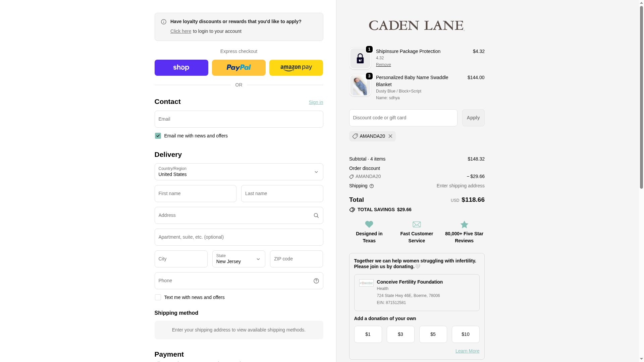The width and height of the screenshot is (644, 362).
Task: Uncheck Email me with news and offers
Action: tap(158, 136)
